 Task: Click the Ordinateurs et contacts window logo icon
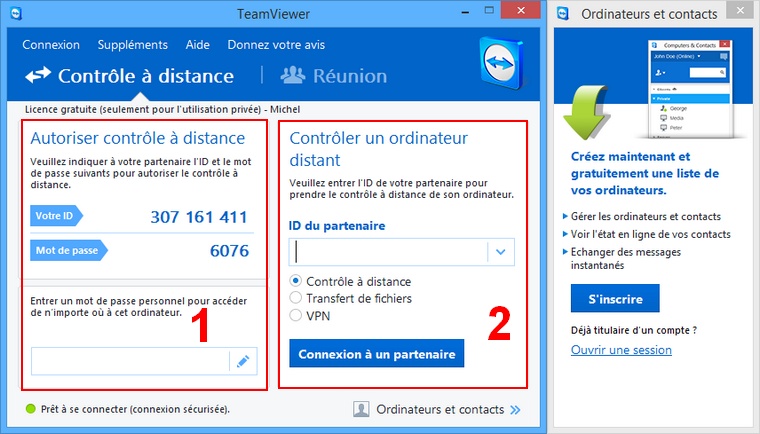563,13
